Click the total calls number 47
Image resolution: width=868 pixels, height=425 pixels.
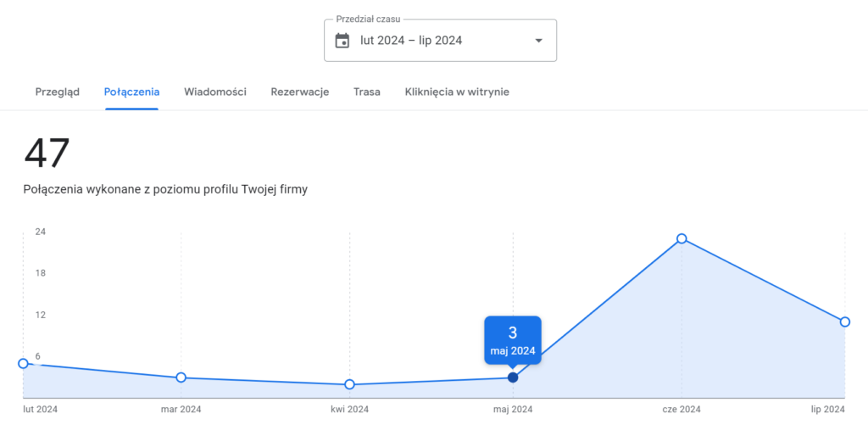click(47, 154)
